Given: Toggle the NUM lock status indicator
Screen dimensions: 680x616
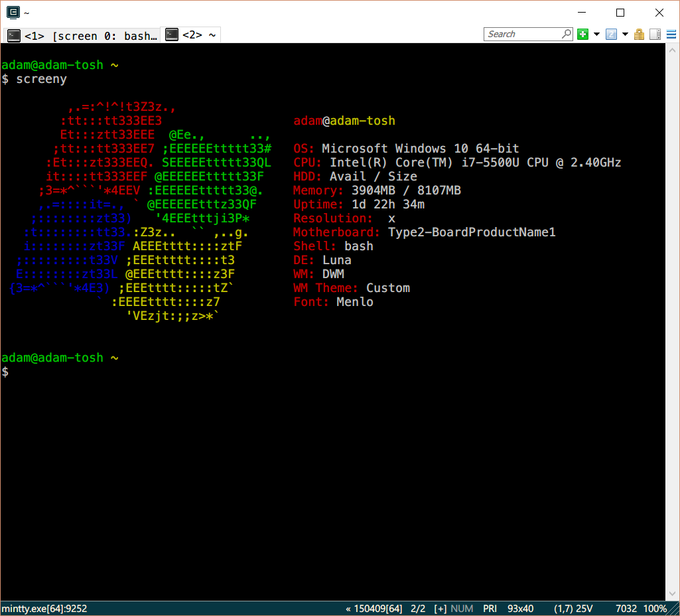Looking at the screenshot, I should tap(462, 609).
